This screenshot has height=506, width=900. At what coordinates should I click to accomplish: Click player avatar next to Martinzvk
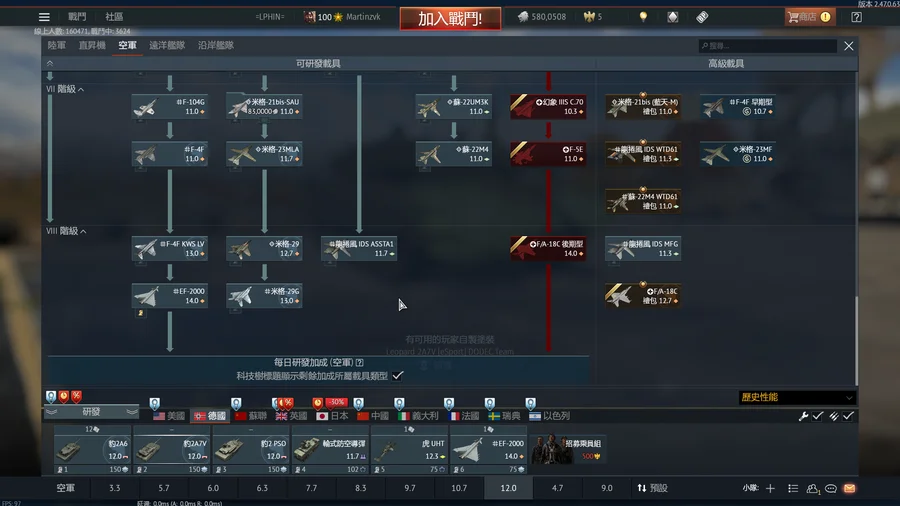pyautogui.click(x=309, y=17)
